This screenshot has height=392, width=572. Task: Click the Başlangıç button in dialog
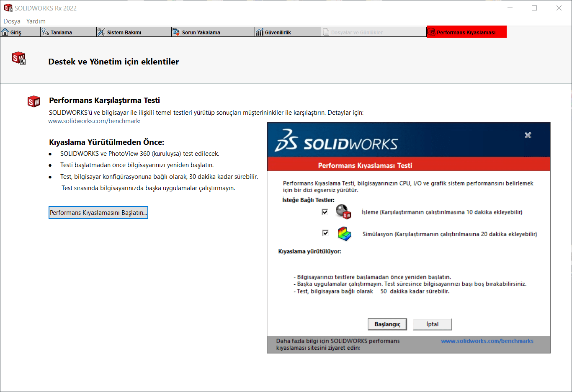387,324
